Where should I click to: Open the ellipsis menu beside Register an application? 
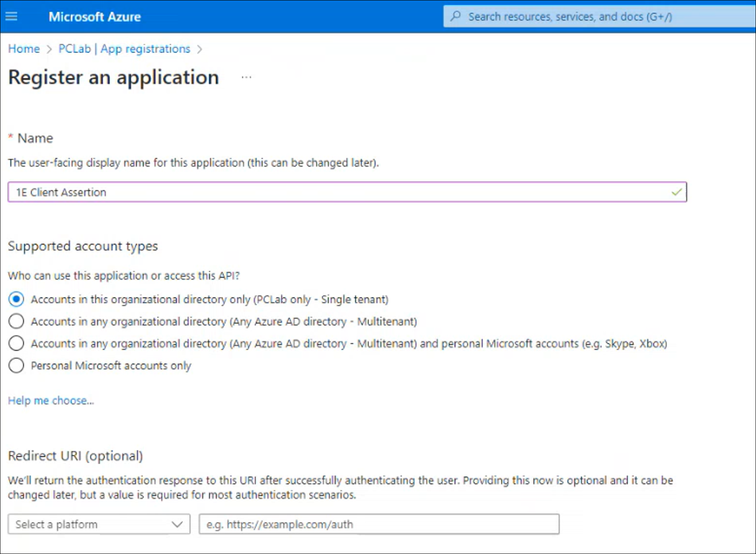click(246, 77)
